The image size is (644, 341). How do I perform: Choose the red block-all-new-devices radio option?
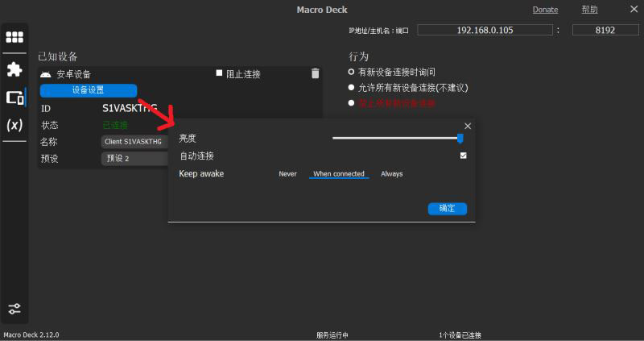point(351,103)
